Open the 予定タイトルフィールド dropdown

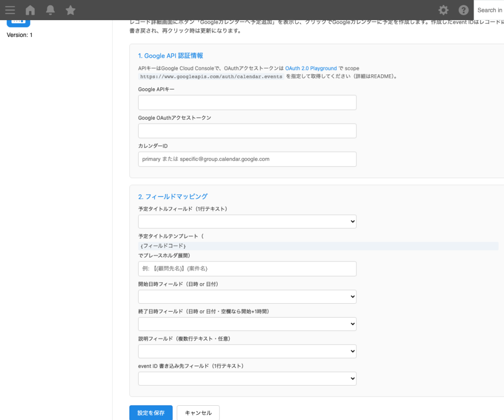[247, 221]
